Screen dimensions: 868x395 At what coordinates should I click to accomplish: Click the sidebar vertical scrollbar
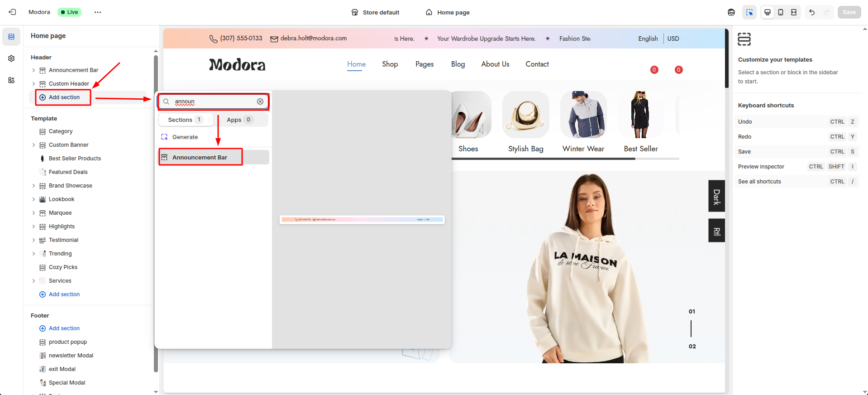click(x=156, y=213)
